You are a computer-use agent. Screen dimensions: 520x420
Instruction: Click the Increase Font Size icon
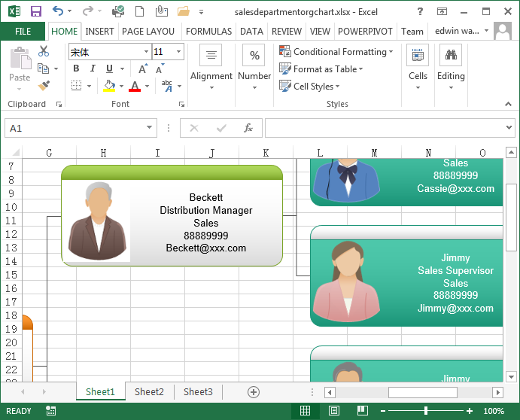[161, 68]
